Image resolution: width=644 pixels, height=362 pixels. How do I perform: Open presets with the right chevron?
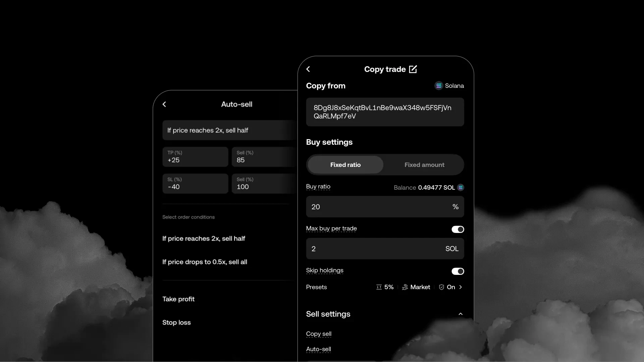tap(461, 287)
